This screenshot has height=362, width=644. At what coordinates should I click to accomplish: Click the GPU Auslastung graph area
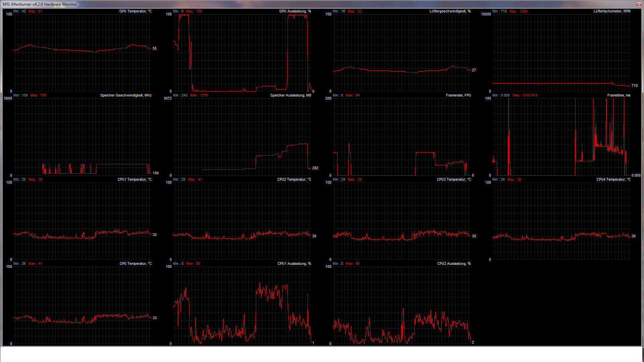tap(242, 53)
